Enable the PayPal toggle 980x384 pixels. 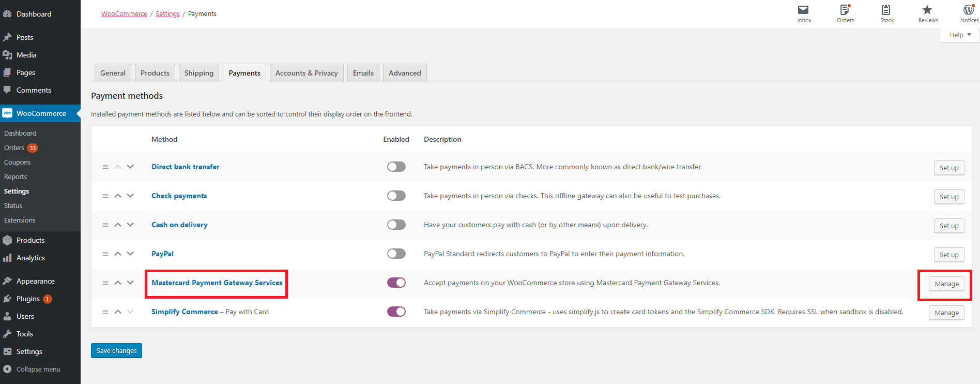tap(396, 254)
